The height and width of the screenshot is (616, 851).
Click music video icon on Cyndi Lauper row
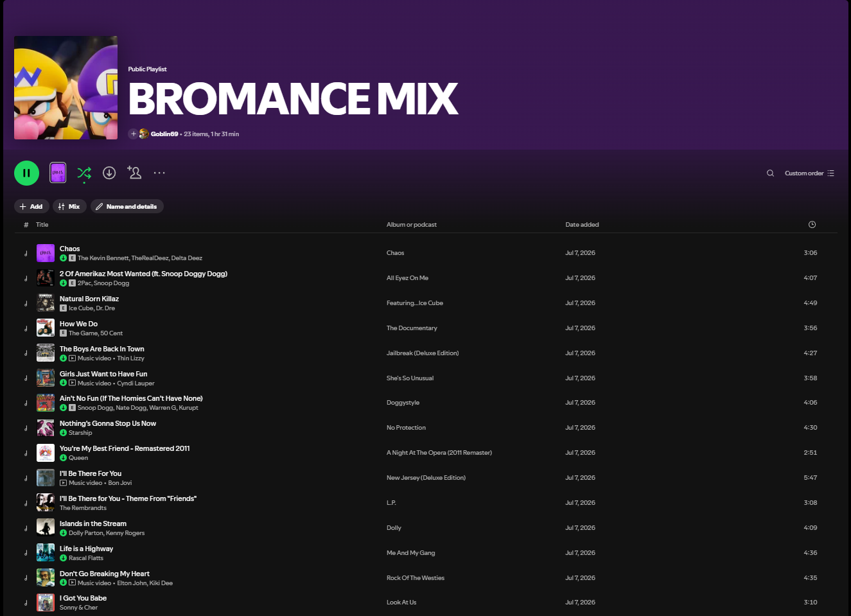click(x=73, y=383)
